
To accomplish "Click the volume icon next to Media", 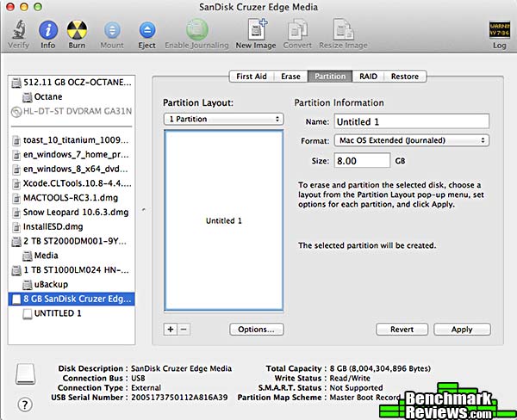I will click(28, 256).
